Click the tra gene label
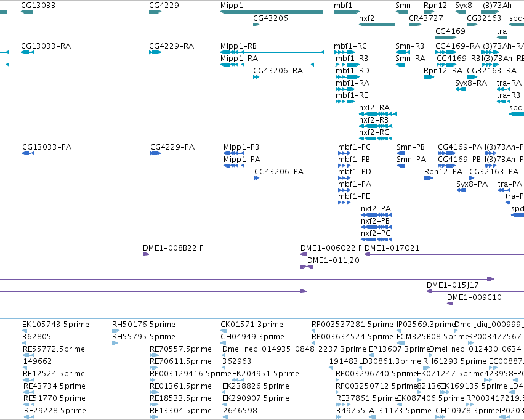Viewport: 524px width, 420px height. [502, 31]
